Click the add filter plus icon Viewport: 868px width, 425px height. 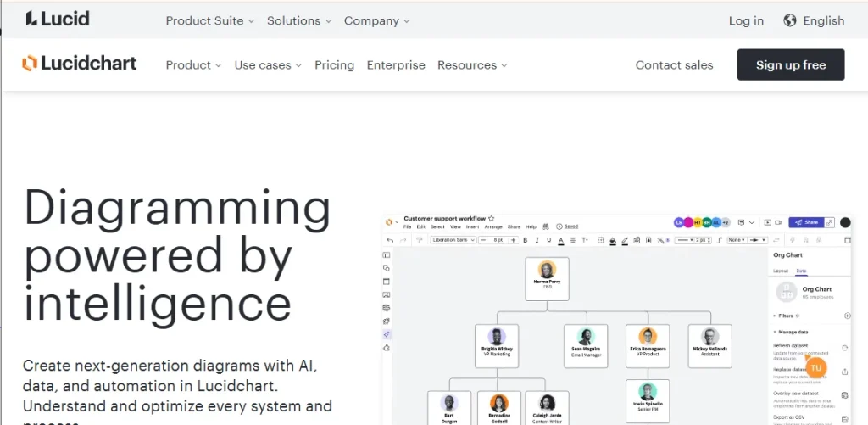click(x=847, y=316)
